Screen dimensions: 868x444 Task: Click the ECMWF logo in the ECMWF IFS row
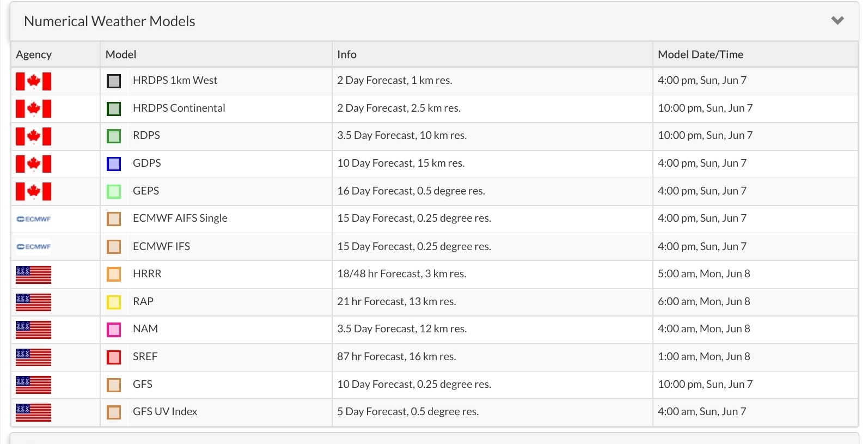click(33, 247)
